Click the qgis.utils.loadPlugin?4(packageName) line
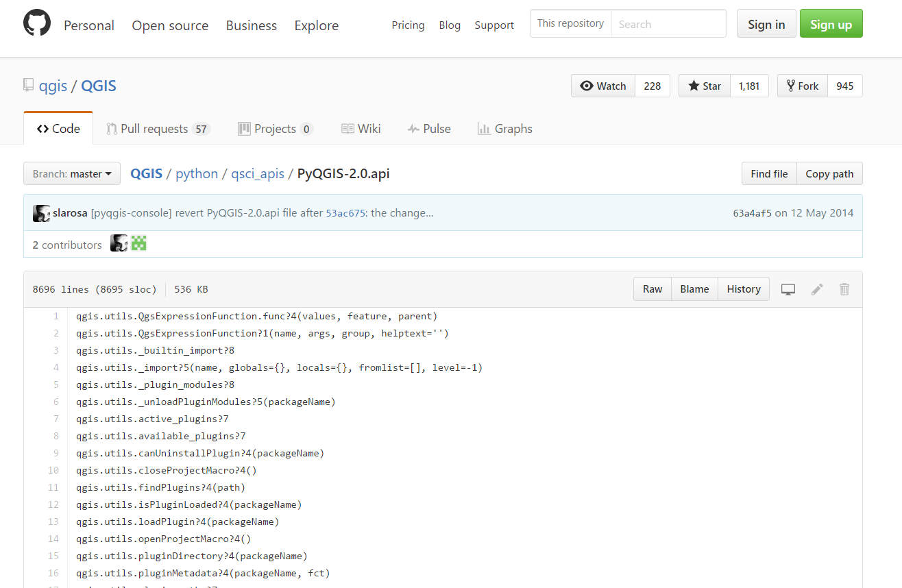The width and height of the screenshot is (902, 588). 178,522
